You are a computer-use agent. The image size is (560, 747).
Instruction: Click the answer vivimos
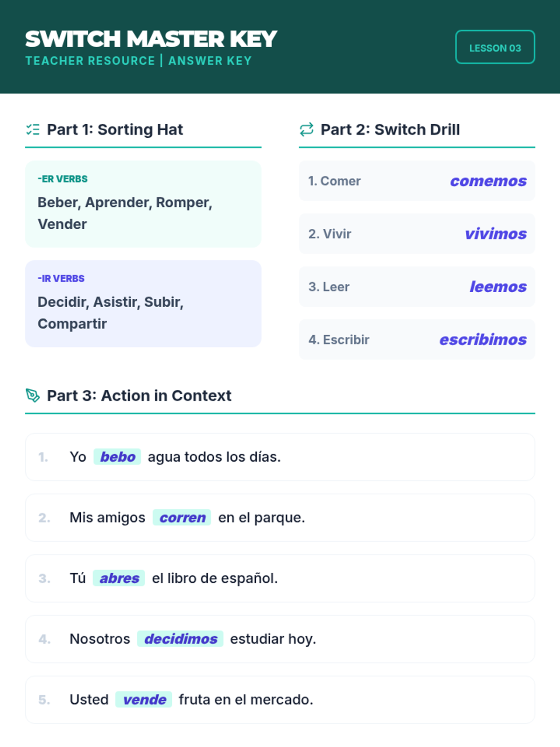[496, 234]
